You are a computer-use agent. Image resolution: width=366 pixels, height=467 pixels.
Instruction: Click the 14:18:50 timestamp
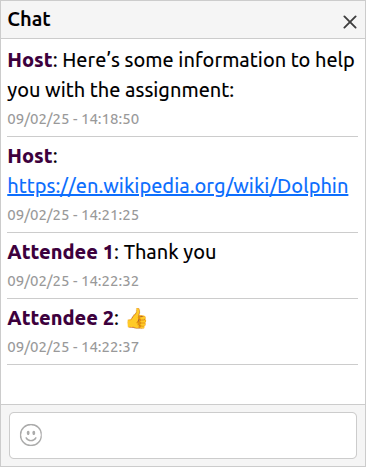[73, 119]
